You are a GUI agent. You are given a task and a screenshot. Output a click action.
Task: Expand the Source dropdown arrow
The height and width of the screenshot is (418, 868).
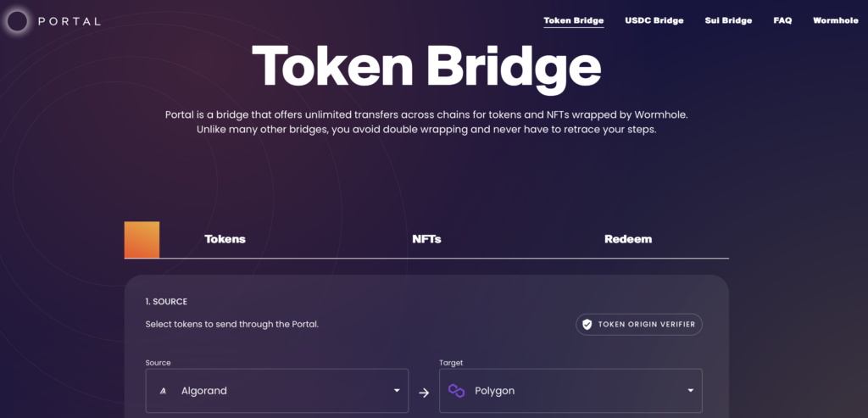pyautogui.click(x=397, y=391)
